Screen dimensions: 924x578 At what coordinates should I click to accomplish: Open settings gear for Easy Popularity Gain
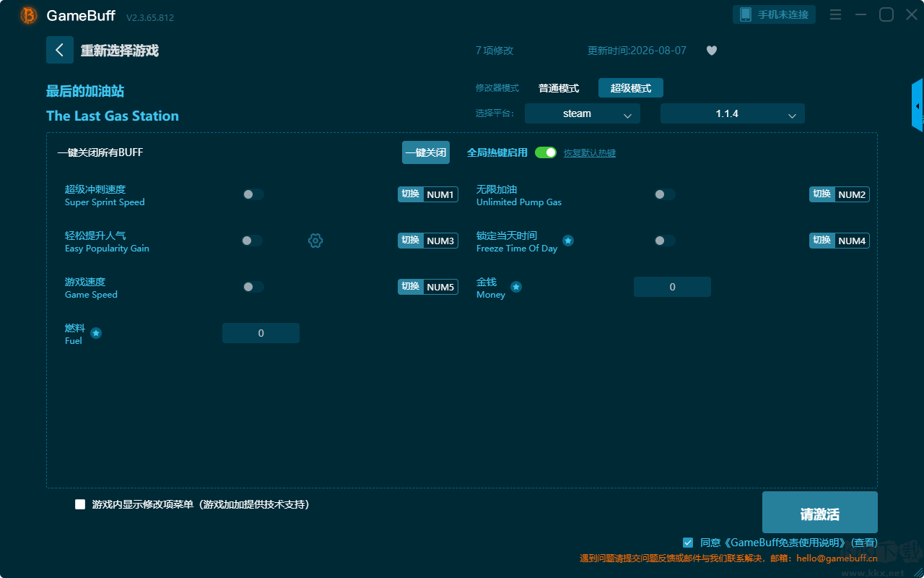315,241
